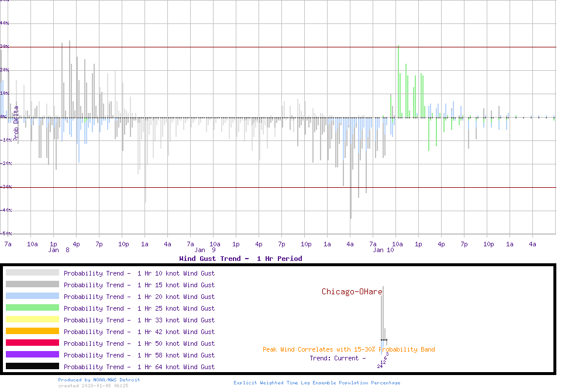Image resolution: width=585 pixels, height=392 pixels.
Task: Select the 'Jan 10' date label
Action: coord(383,250)
